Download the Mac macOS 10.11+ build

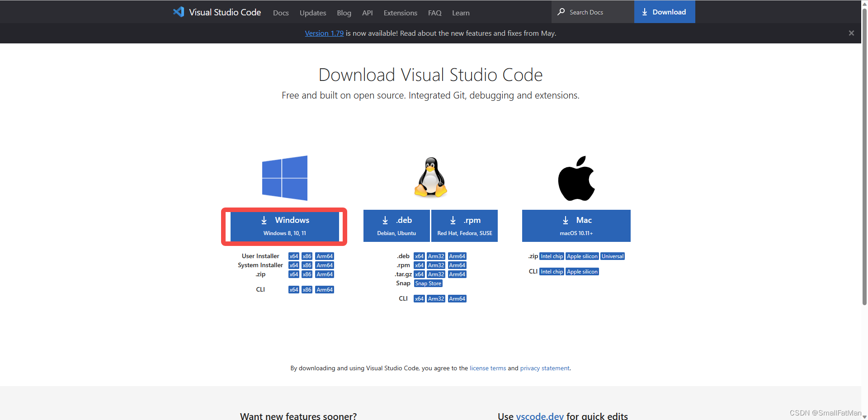point(576,226)
